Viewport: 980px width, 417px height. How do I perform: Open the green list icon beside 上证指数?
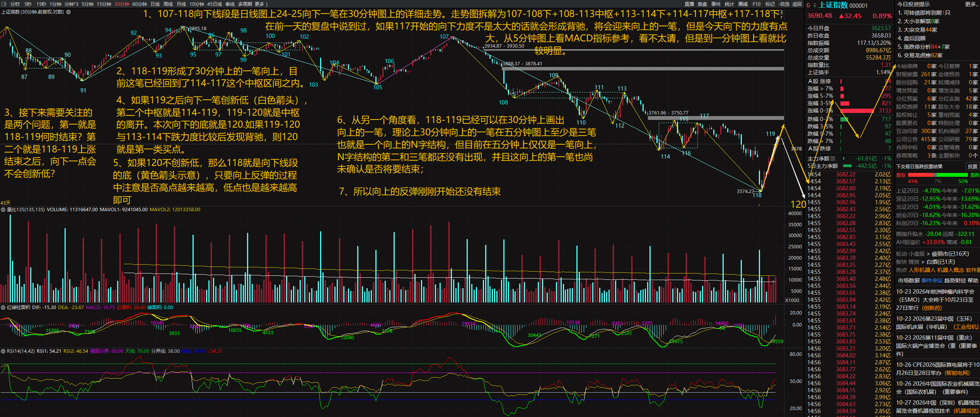815,5
